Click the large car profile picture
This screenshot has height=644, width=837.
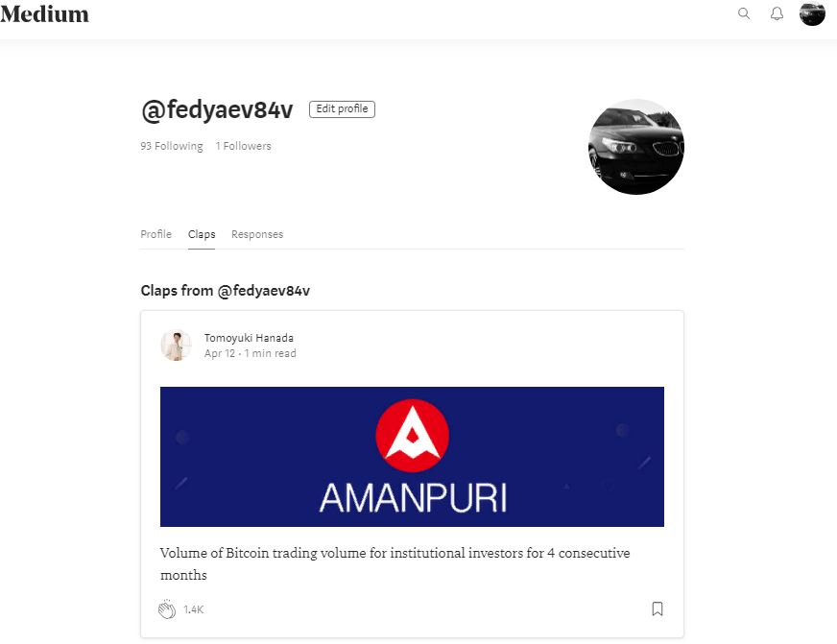635,147
